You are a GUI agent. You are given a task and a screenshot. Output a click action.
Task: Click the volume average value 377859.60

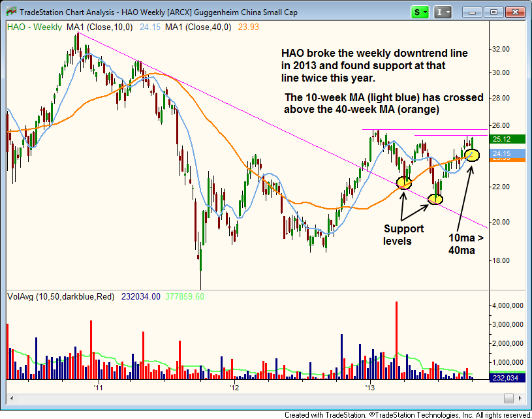tap(185, 297)
